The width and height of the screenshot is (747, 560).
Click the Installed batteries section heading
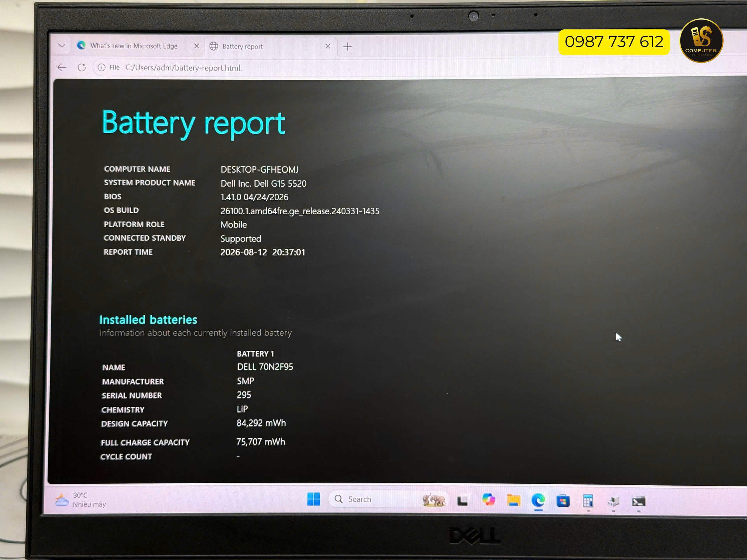(x=148, y=320)
